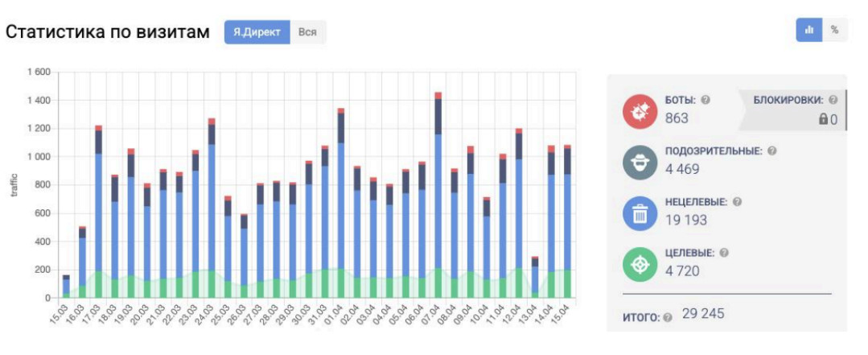Click the non-target count 19 193
The height and width of the screenshot is (355, 868).
tap(686, 220)
